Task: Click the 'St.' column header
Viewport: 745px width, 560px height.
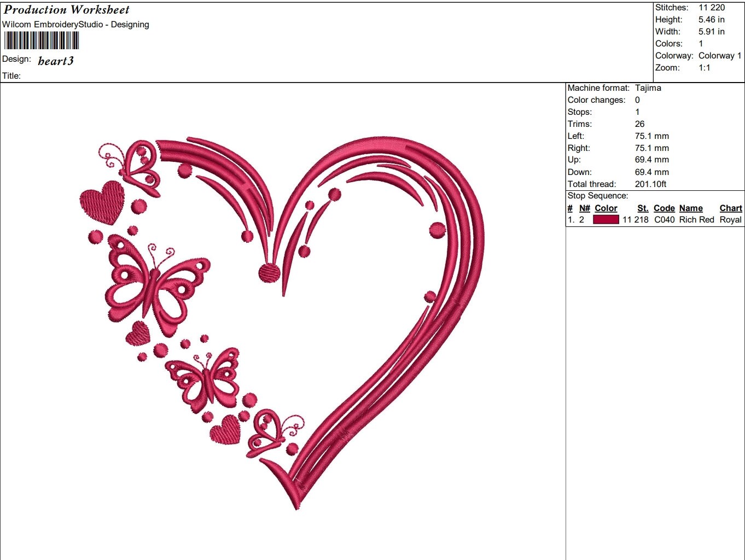Action: click(x=643, y=208)
